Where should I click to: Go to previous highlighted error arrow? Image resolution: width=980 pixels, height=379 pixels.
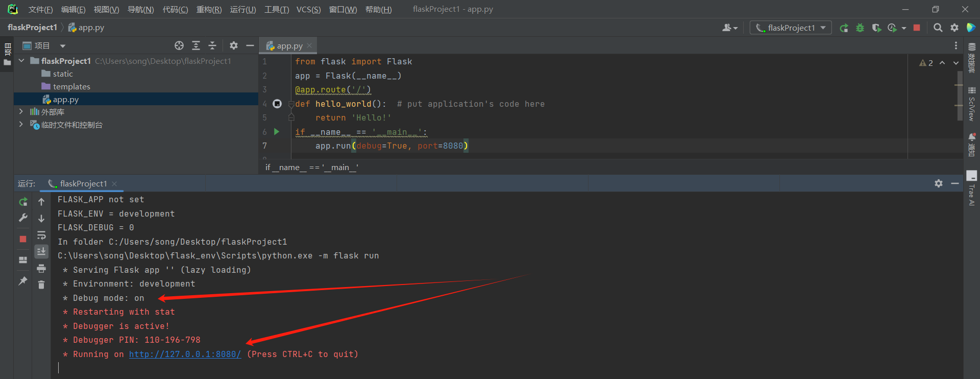pos(942,63)
